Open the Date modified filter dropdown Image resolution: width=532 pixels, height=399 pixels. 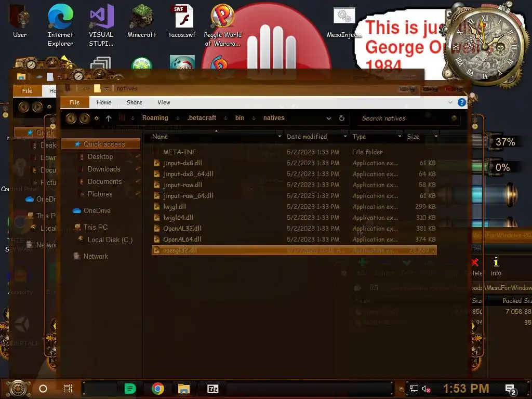[345, 137]
